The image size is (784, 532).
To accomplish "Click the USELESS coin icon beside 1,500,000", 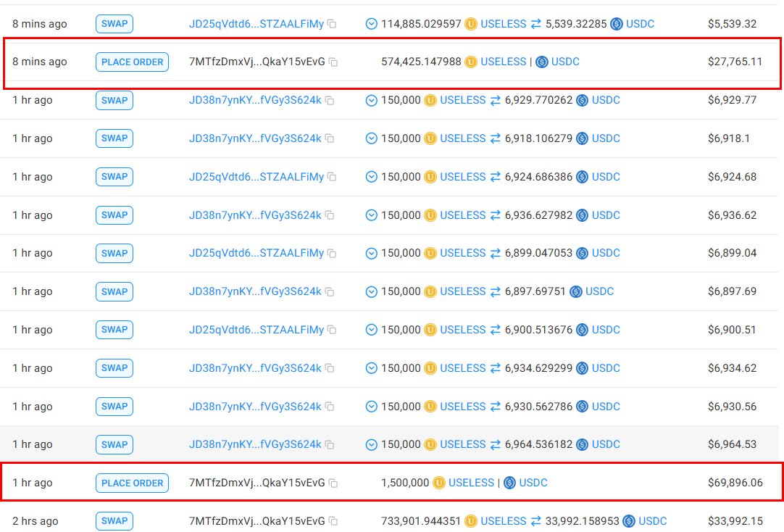I will [438, 483].
